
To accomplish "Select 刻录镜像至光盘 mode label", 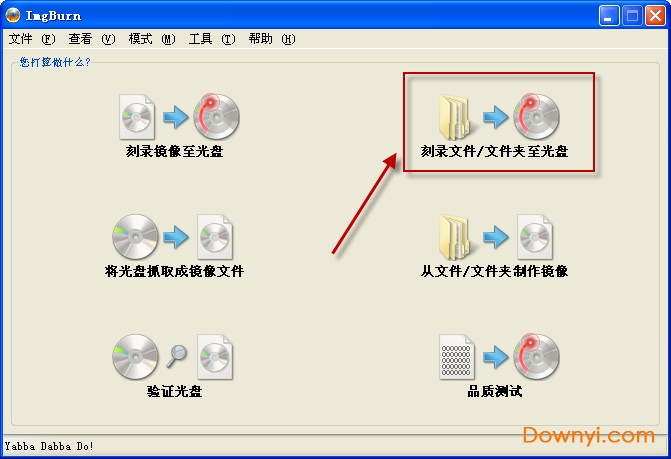I will click(174, 151).
